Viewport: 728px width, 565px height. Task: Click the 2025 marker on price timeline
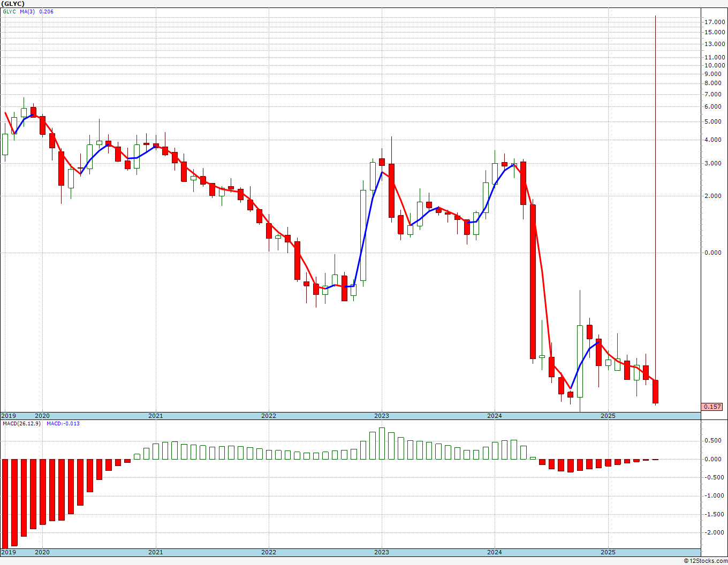coord(608,416)
